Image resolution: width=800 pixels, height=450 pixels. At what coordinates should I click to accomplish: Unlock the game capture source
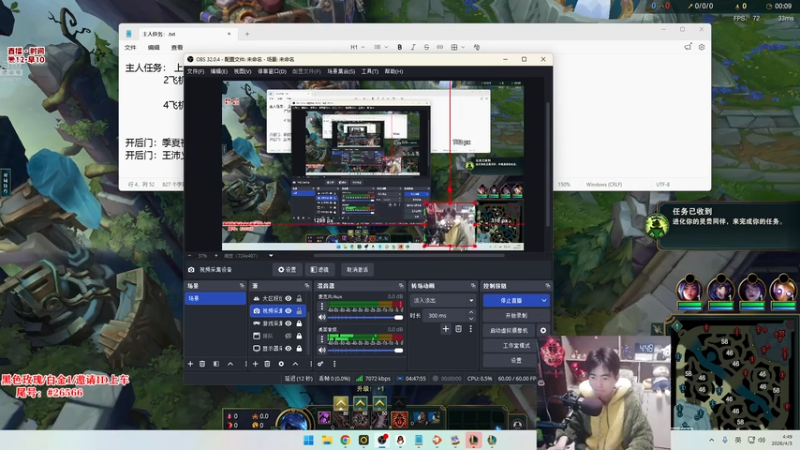tap(299, 323)
